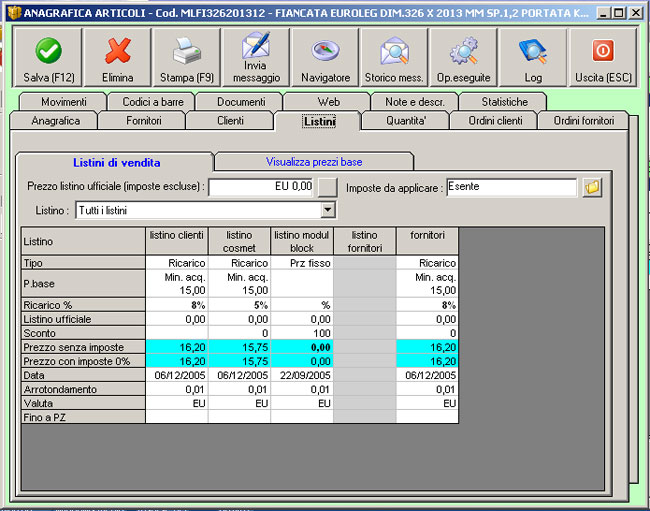
Task: Select the Statistiche tab
Action: tap(503, 102)
